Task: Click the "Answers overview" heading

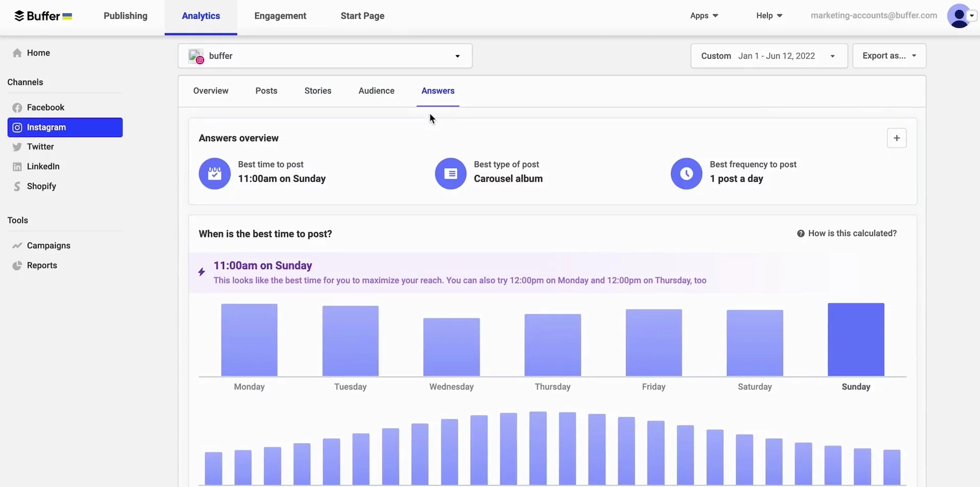Action: [239, 139]
